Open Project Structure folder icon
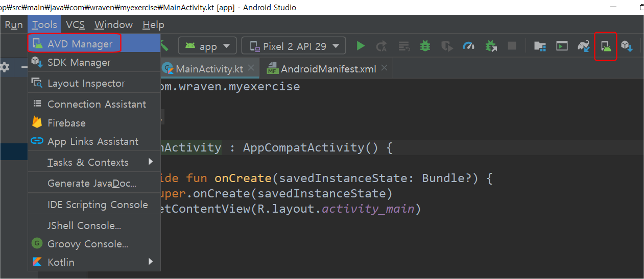This screenshot has height=279, width=644. coord(540,46)
